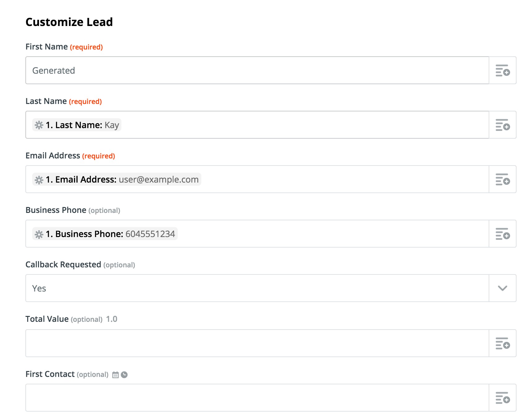Expand the Callback Requested dropdown arrow
The image size is (532, 419).
click(502, 288)
